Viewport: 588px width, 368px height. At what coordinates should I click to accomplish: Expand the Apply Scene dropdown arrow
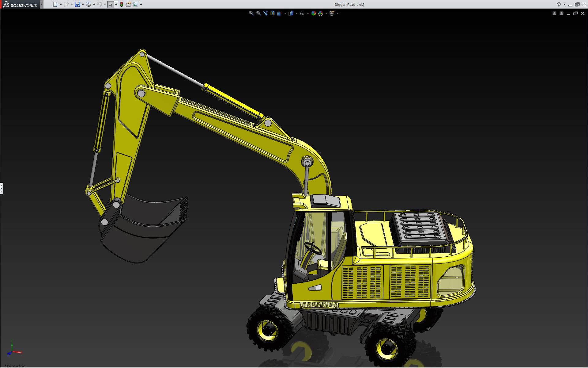[326, 13]
